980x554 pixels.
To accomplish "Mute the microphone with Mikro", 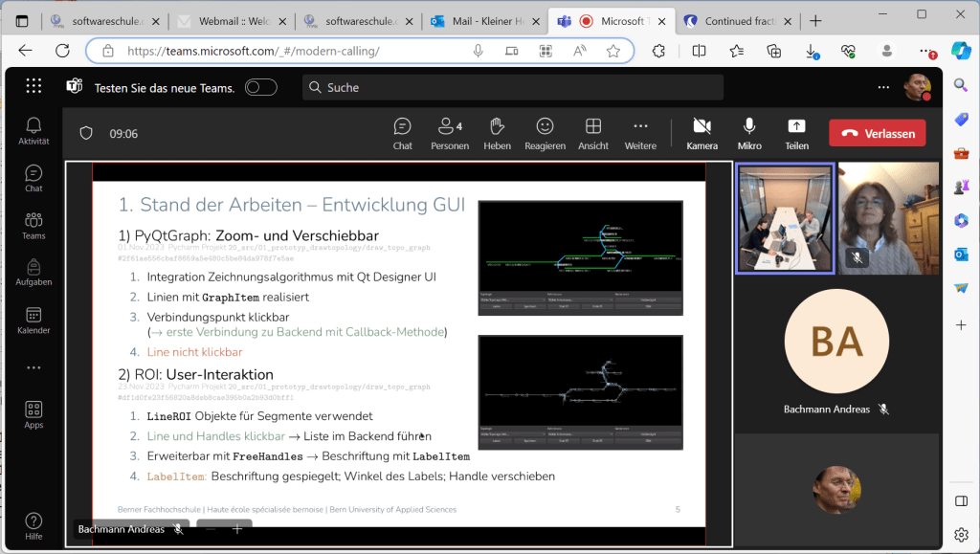I will click(x=749, y=133).
